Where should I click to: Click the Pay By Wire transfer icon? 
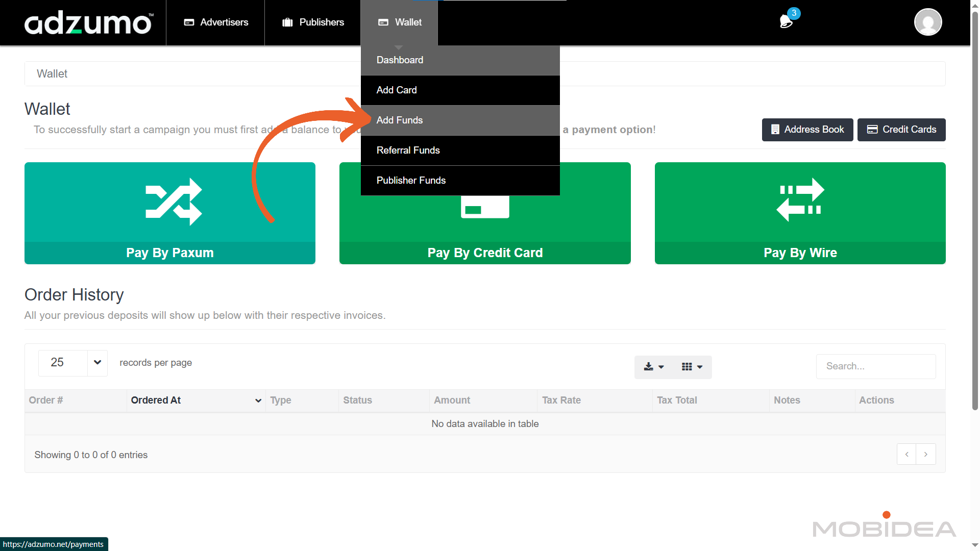tap(800, 199)
